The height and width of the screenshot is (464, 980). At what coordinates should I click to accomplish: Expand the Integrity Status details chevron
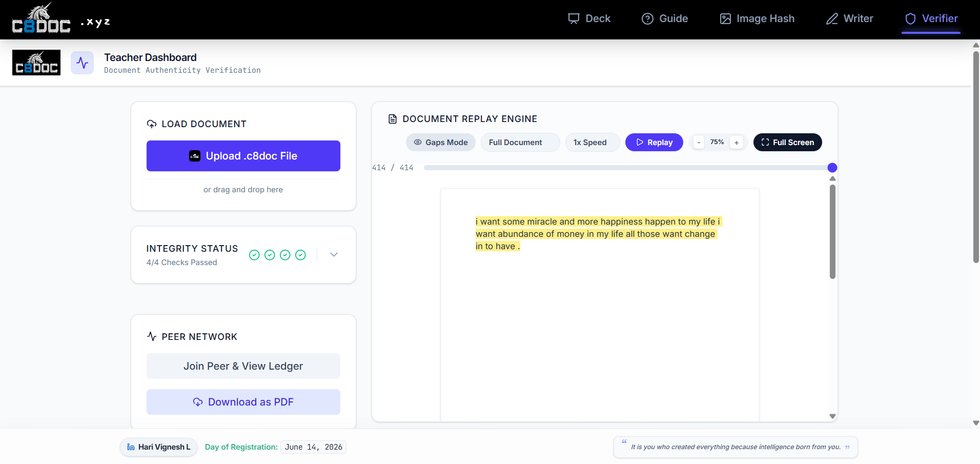click(334, 255)
